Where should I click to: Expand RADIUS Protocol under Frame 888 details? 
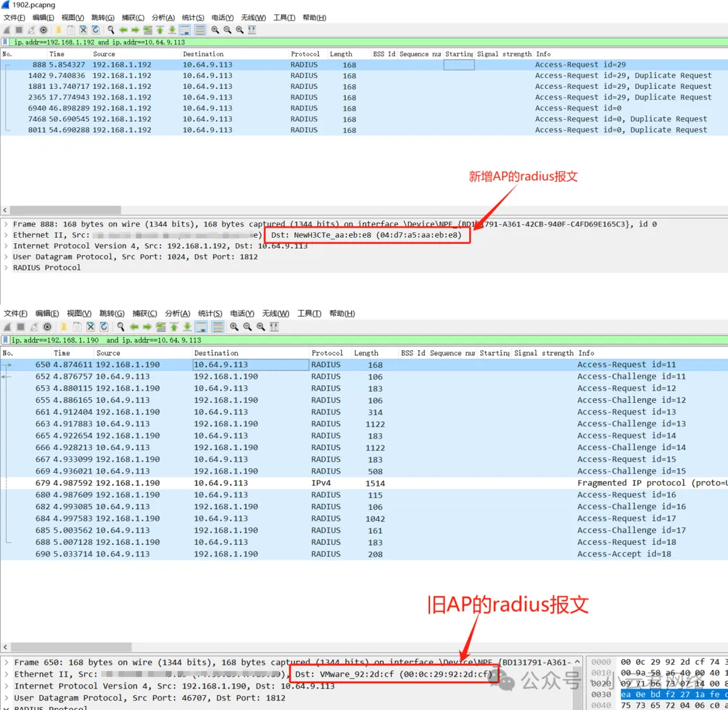click(6, 268)
